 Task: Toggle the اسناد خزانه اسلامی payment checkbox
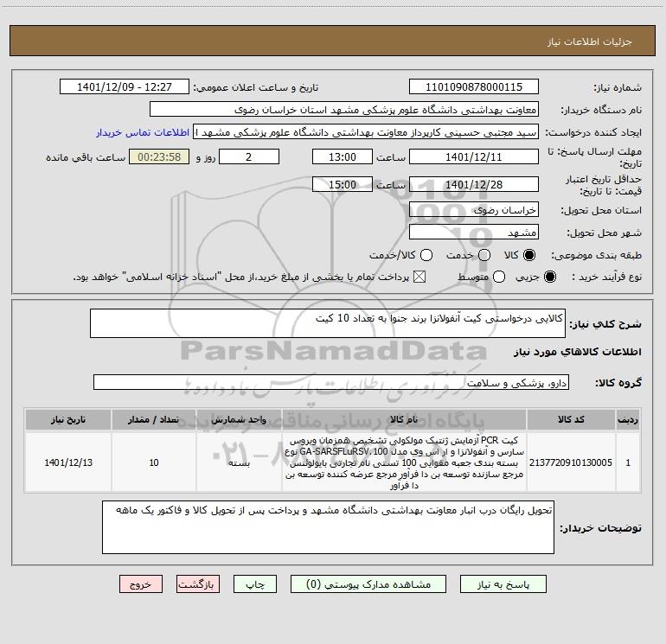pos(419,277)
